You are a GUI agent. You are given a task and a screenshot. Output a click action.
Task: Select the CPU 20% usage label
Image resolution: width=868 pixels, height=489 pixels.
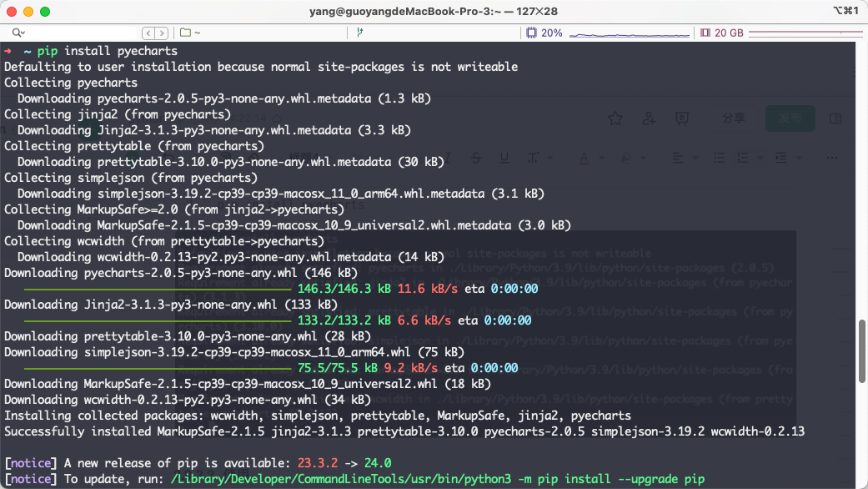tap(551, 33)
